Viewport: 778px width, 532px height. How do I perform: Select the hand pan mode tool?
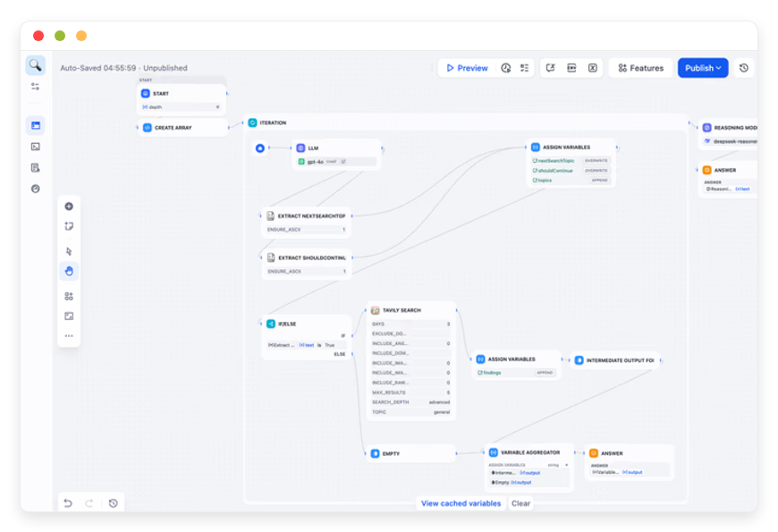point(69,271)
